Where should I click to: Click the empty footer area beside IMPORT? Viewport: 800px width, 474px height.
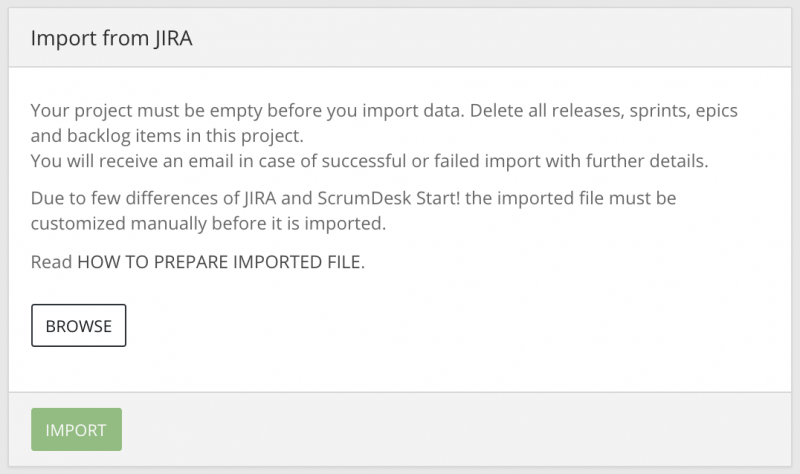450,430
